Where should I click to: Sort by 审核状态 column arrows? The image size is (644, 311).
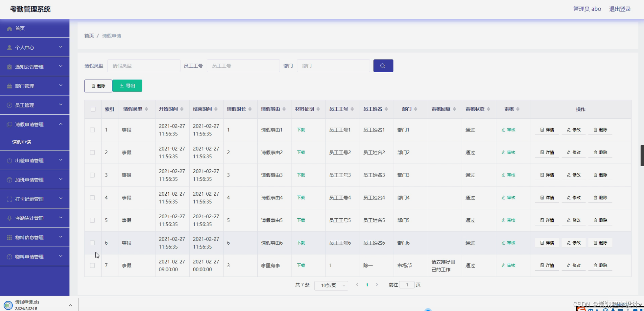[489, 109]
